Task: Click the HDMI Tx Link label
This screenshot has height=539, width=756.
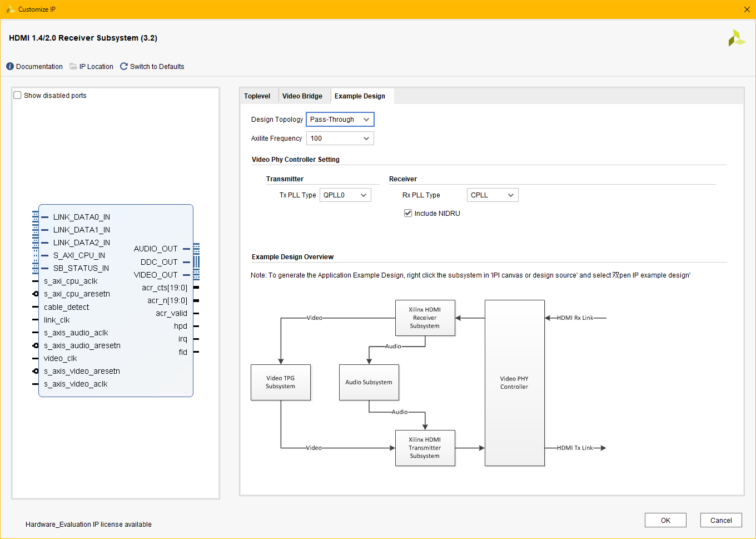Action: coord(575,448)
